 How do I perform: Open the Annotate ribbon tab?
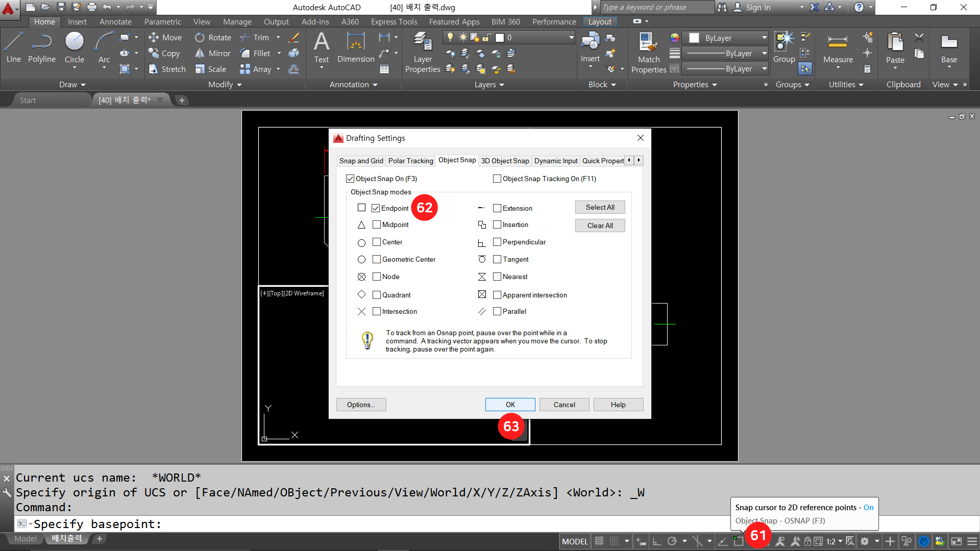115,21
